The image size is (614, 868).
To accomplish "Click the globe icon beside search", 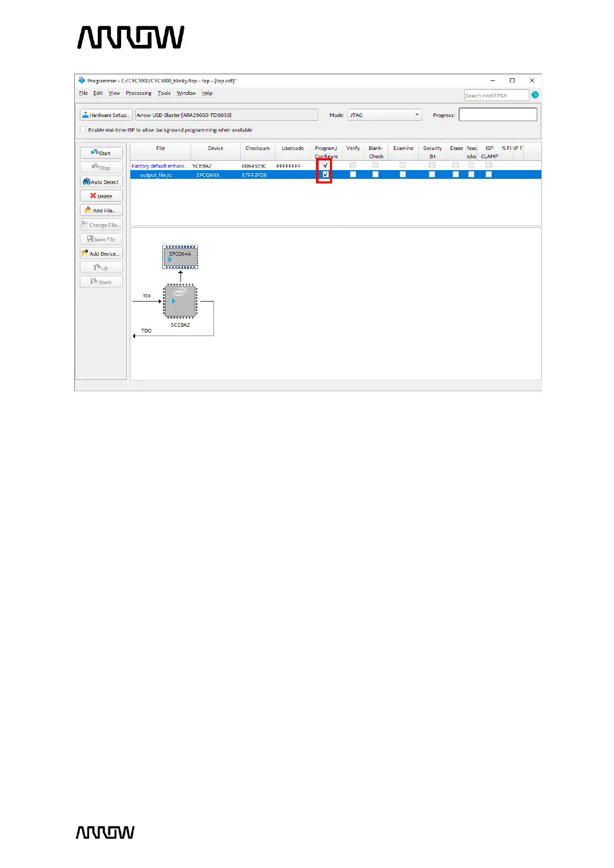I will [535, 95].
